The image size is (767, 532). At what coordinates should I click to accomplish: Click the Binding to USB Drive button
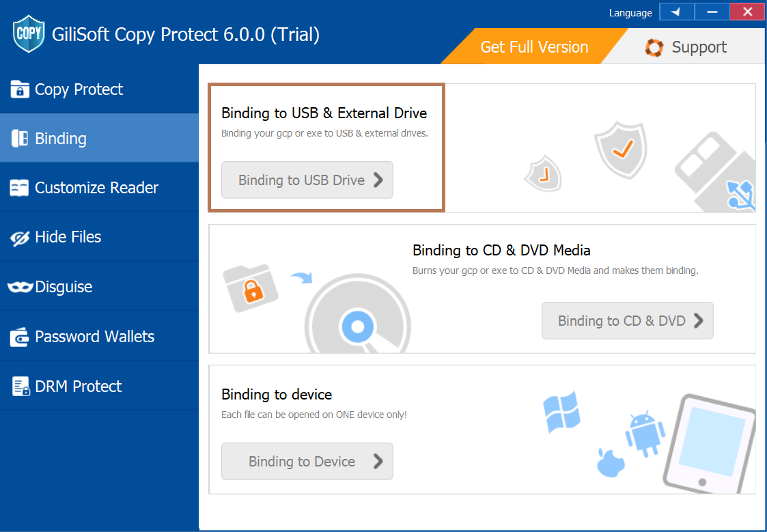click(x=307, y=180)
